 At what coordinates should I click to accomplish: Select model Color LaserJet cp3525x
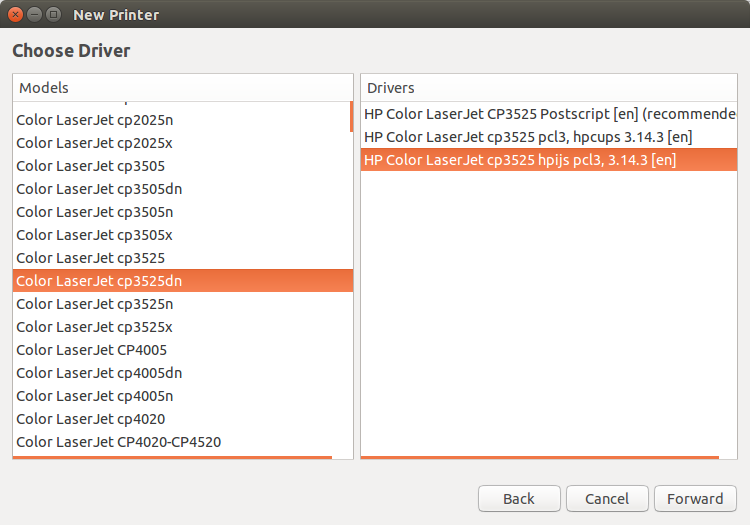pos(182,327)
